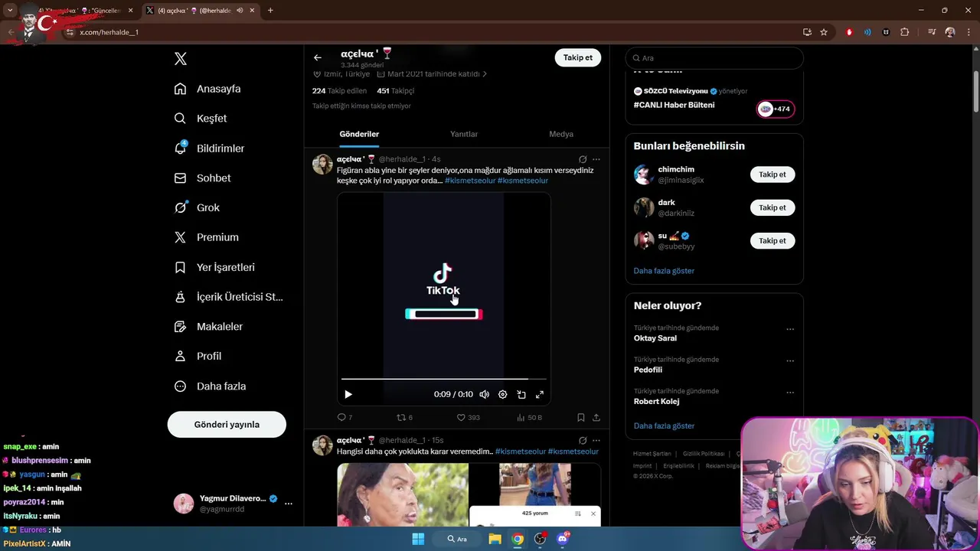Share the Figüran abla post
Screen dimensions: 980x551
point(596,417)
